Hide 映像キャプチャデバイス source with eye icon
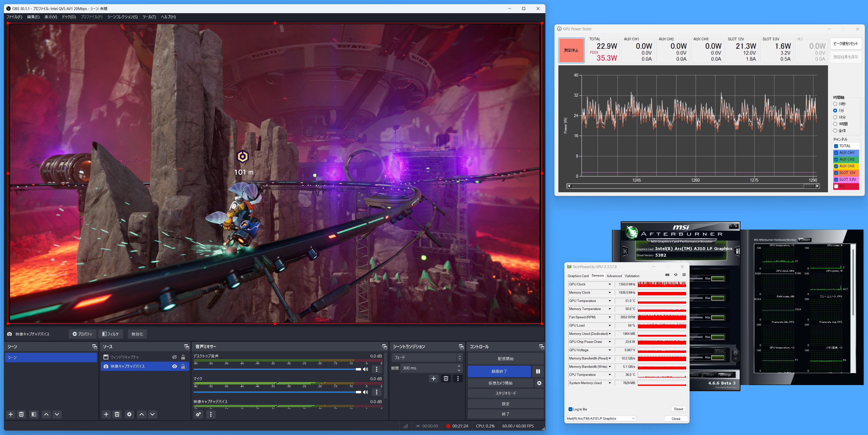Viewport: 868px width, 435px height. 175,366
